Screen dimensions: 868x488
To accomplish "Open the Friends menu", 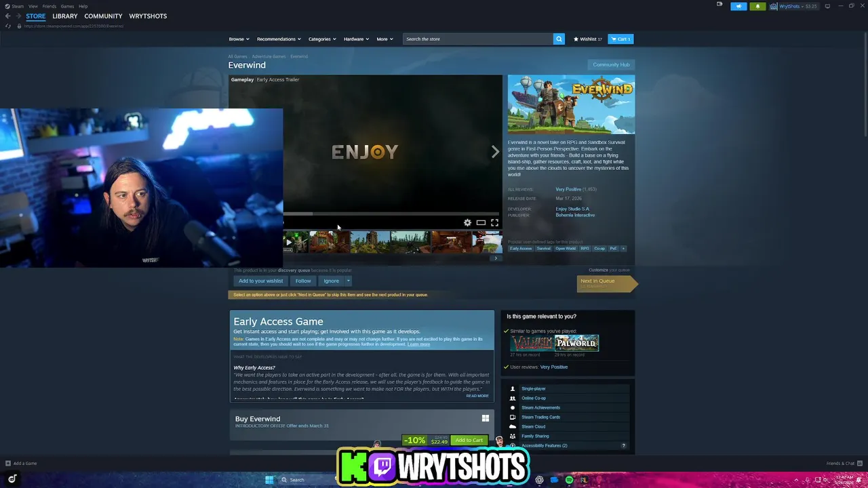I will (50, 6).
